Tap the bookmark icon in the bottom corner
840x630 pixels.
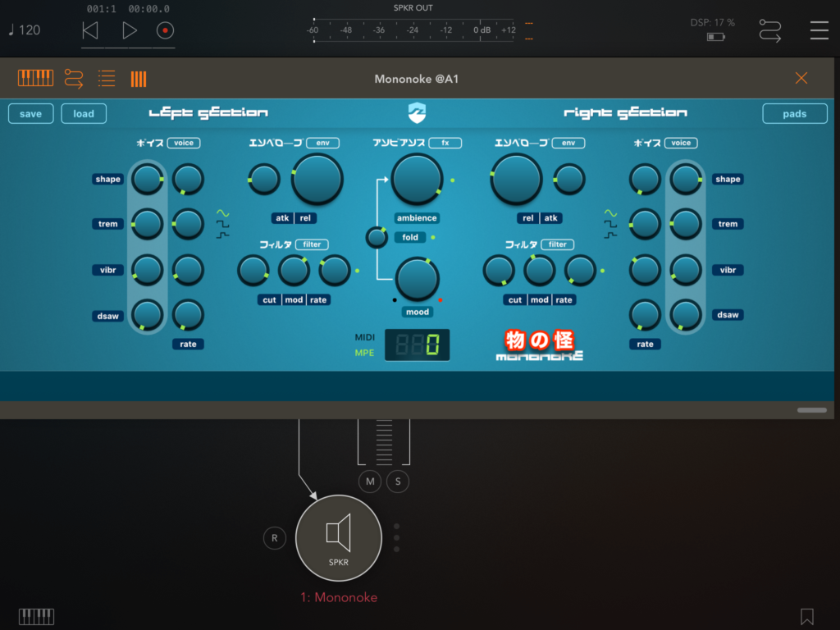click(807, 617)
